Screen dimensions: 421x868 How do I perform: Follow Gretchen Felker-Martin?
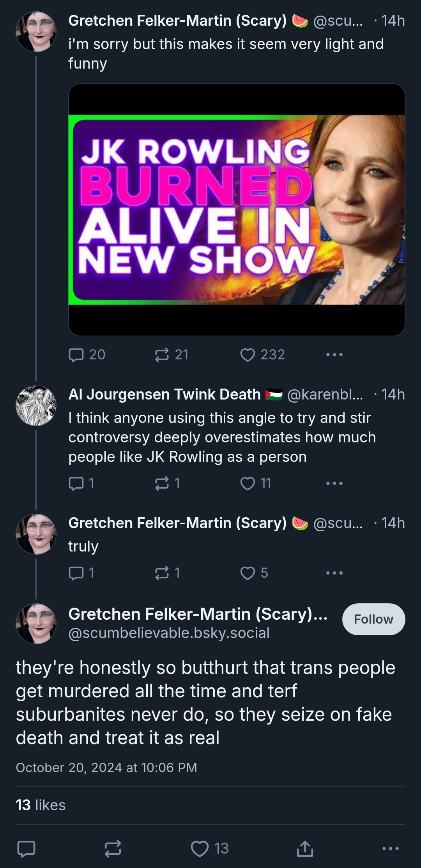(373, 619)
